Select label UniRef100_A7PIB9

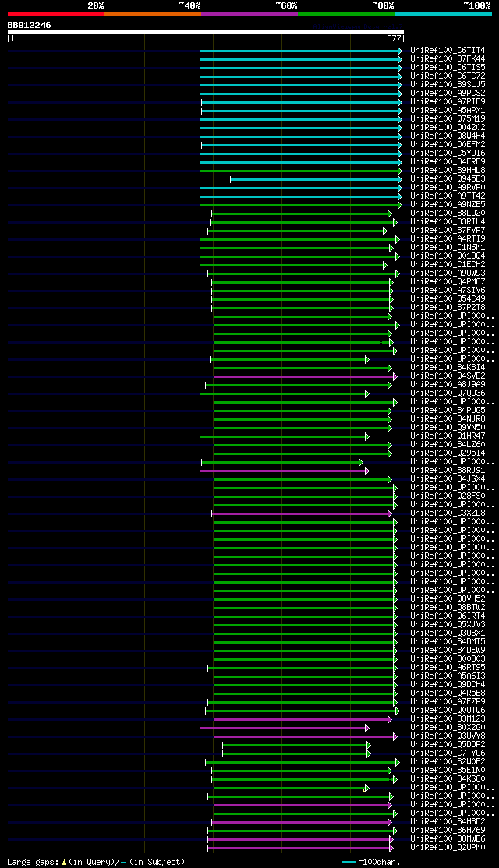click(x=448, y=102)
